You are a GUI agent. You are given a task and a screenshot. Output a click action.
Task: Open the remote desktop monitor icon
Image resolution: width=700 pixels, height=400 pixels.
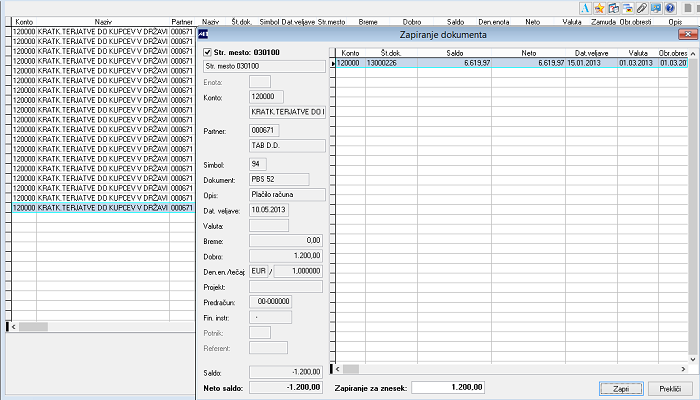point(656,8)
